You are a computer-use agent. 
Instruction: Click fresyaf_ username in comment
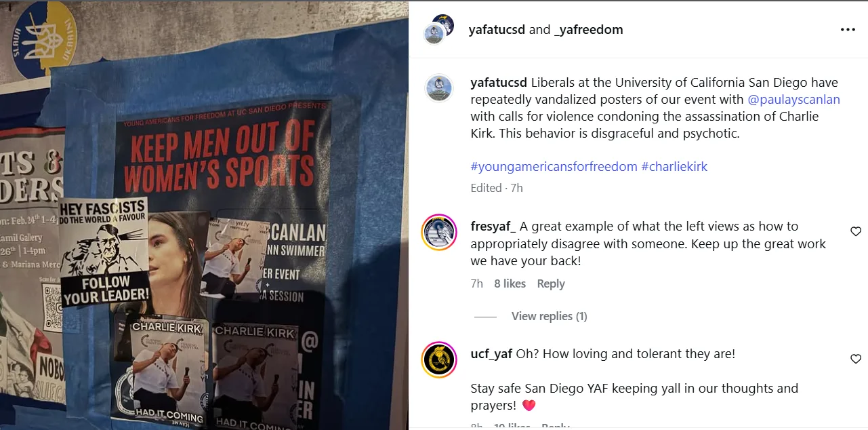click(493, 226)
